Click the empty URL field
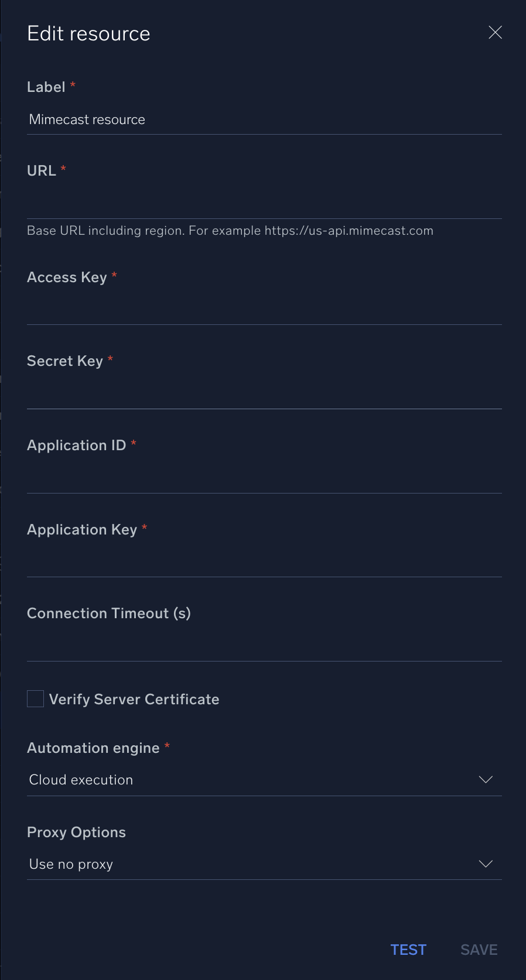 [264, 202]
